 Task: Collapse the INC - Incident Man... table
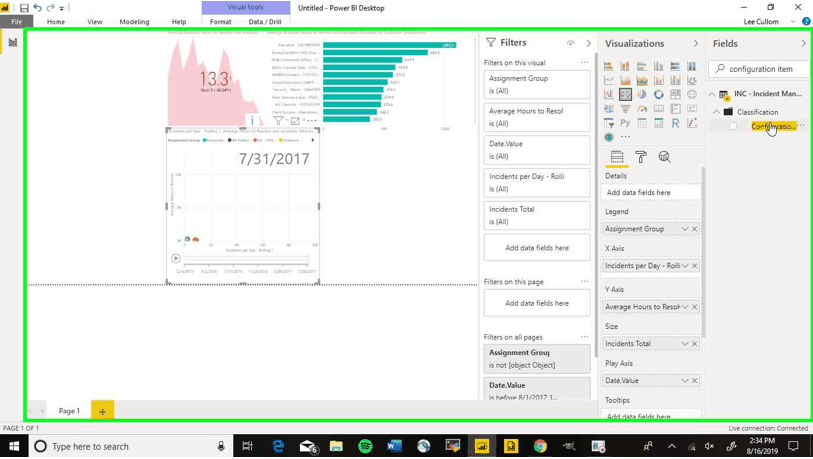click(x=712, y=94)
